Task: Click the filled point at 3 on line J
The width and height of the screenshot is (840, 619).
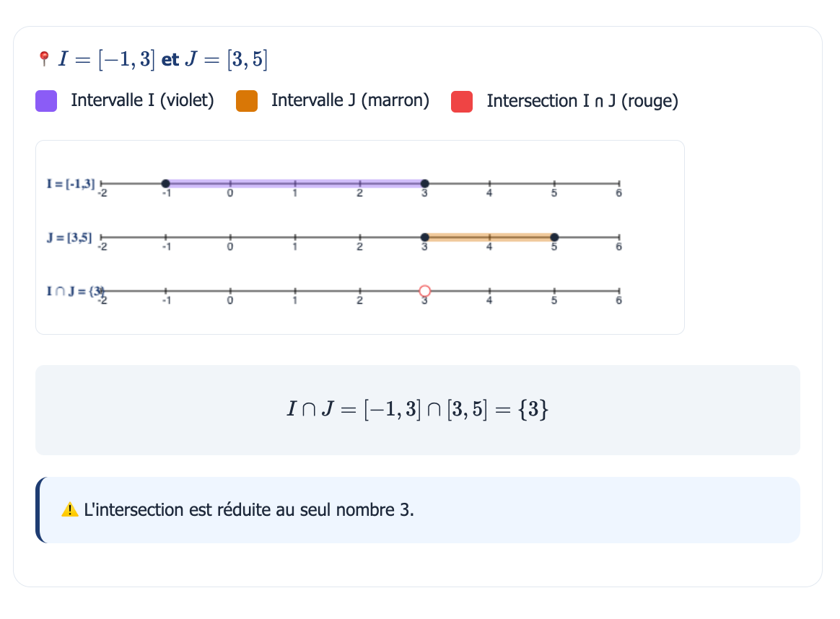Action: tap(425, 237)
